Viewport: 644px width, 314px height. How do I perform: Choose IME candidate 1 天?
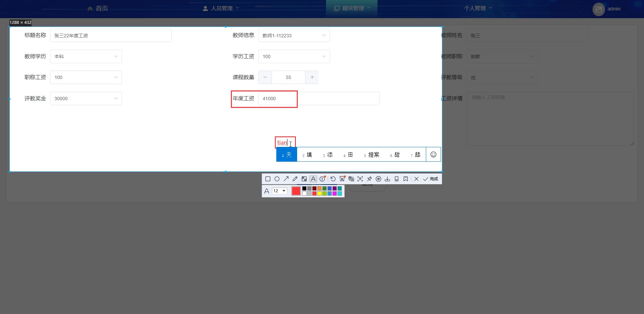(x=287, y=155)
